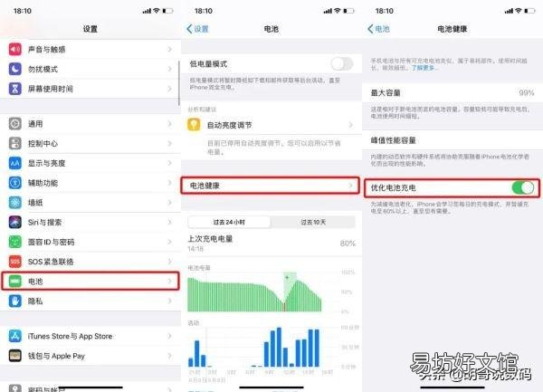Tap the 墙纸 flower icon
This screenshot has width=543, height=392.
click(x=14, y=203)
